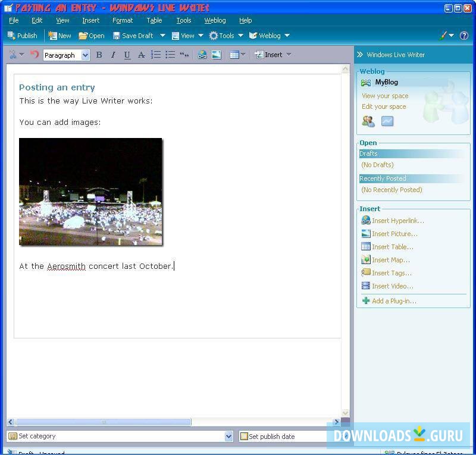Open the View menu
This screenshot has height=455, width=476.
click(62, 20)
